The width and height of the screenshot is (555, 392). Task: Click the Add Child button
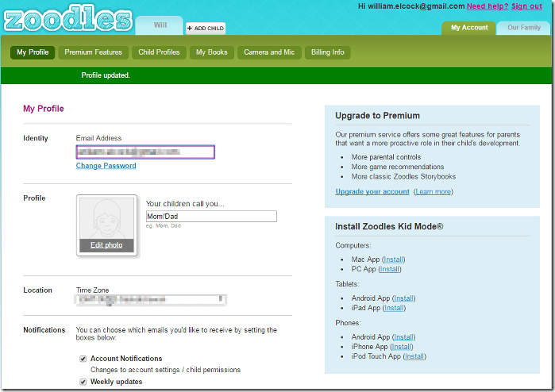(206, 29)
